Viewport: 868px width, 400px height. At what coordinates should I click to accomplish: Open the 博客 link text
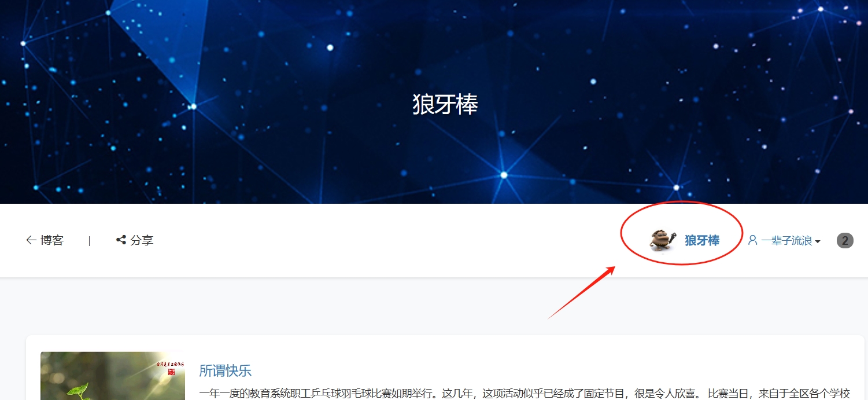(52, 240)
